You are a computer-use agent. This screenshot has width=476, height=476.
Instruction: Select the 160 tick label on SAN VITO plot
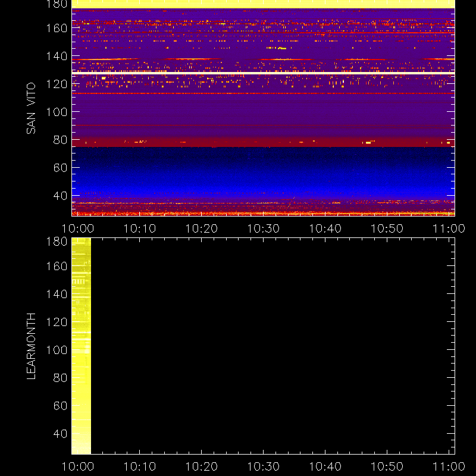(57, 28)
